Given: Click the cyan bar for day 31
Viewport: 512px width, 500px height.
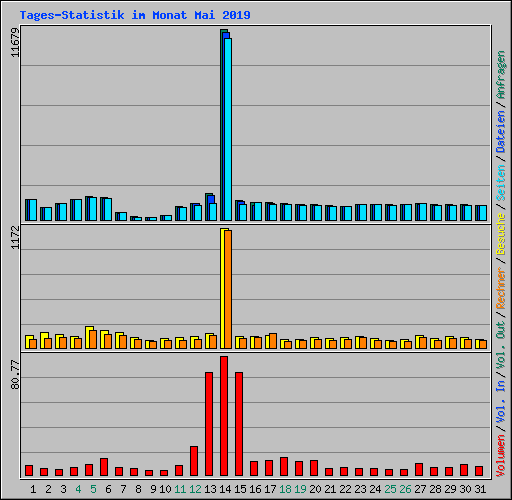Looking at the screenshot, I should 483,213.
